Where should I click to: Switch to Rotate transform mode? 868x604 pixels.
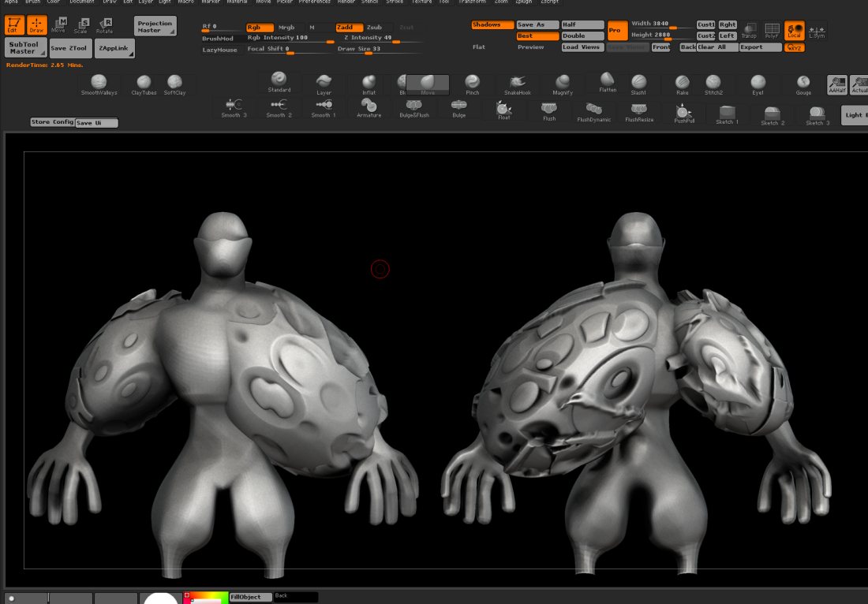click(105, 25)
